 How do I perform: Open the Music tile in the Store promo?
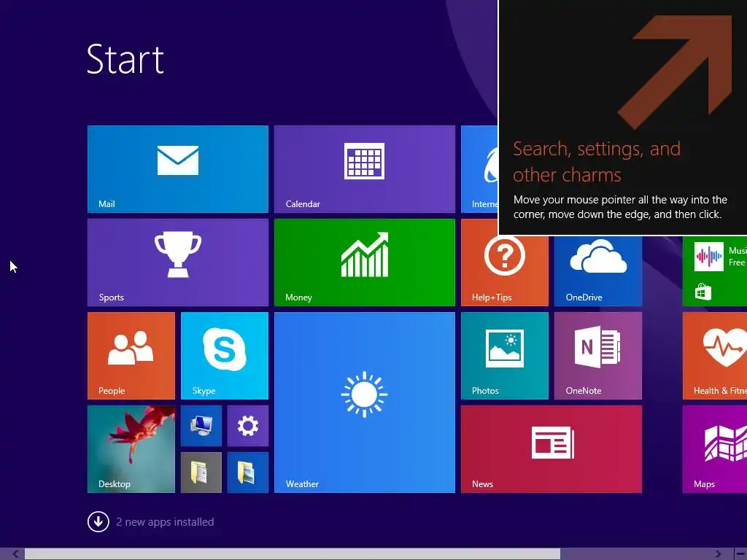click(720, 257)
